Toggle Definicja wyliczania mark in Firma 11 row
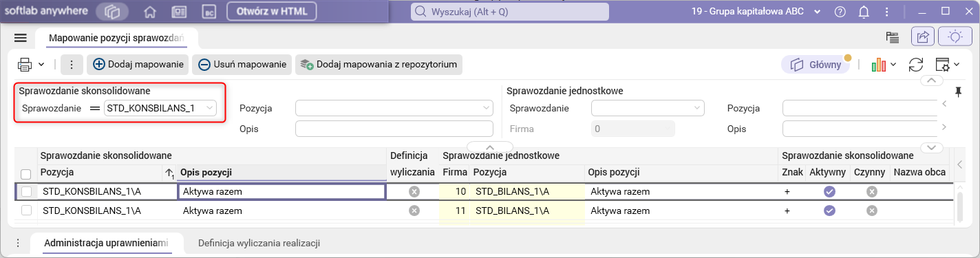The image size is (980, 258). (414, 211)
